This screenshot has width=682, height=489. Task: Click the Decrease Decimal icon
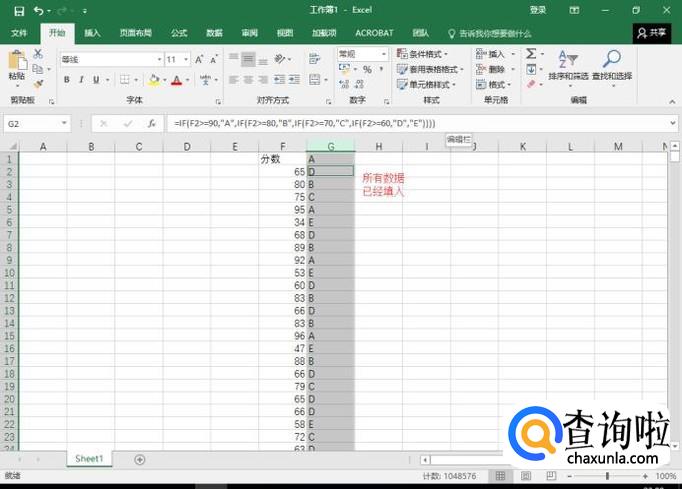coord(359,84)
